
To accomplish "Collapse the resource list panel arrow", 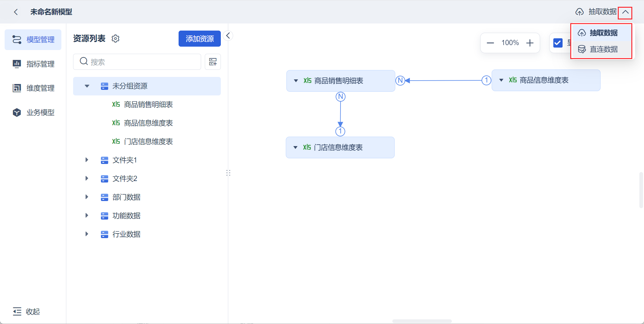I will [x=228, y=36].
